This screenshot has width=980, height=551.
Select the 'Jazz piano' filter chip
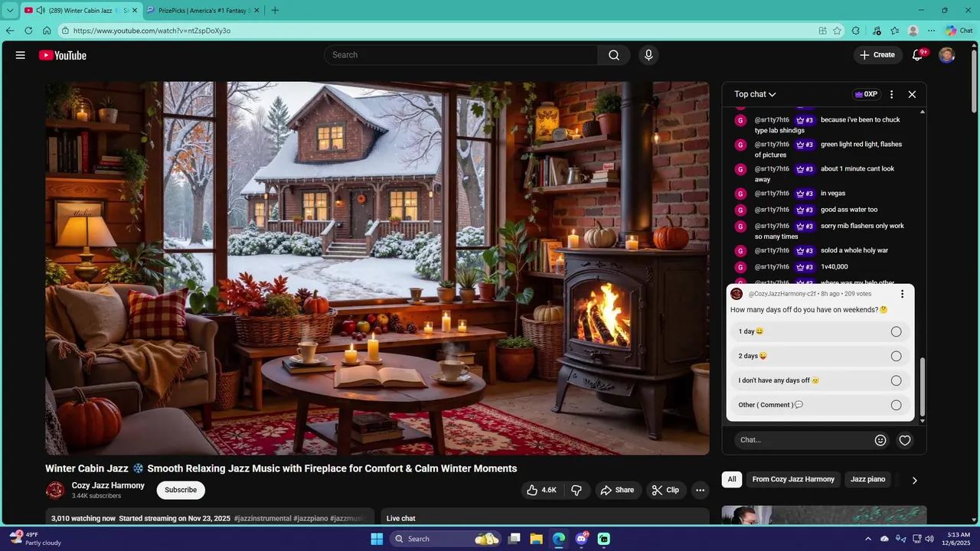(x=867, y=479)
